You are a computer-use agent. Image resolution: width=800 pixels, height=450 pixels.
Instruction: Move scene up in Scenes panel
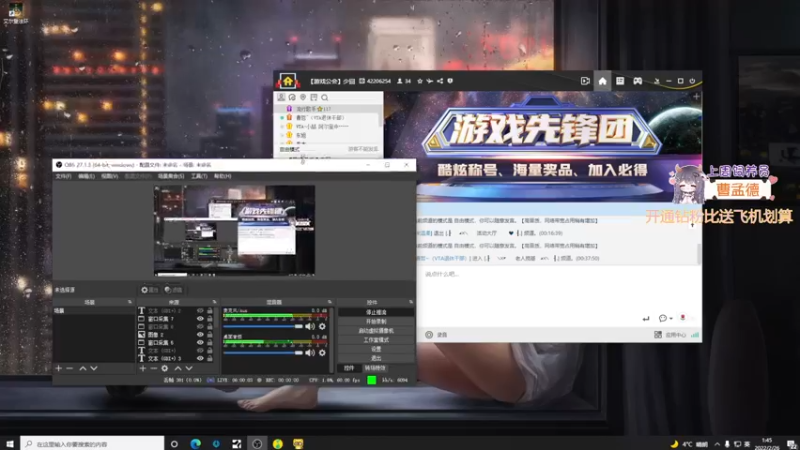click(83, 368)
